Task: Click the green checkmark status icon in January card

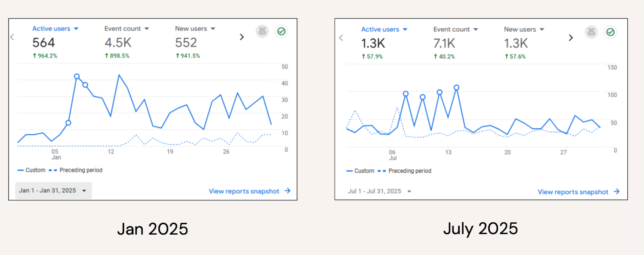Action: tap(281, 31)
